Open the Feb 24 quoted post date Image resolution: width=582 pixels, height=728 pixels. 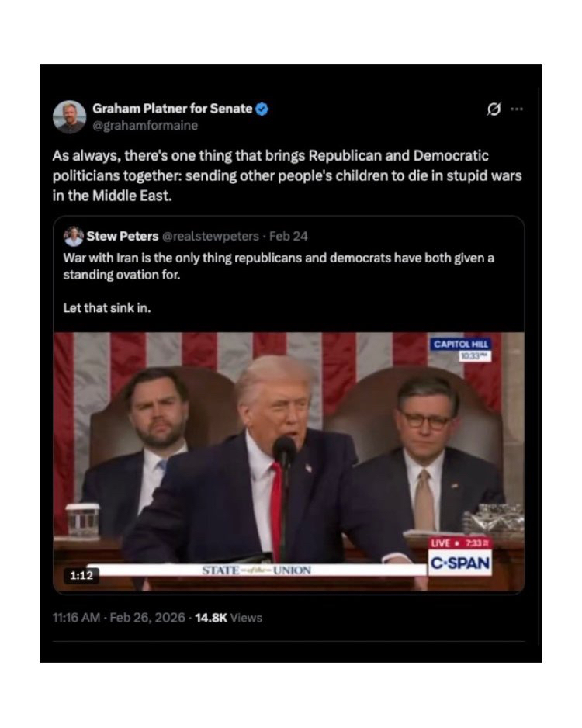pyautogui.click(x=288, y=236)
